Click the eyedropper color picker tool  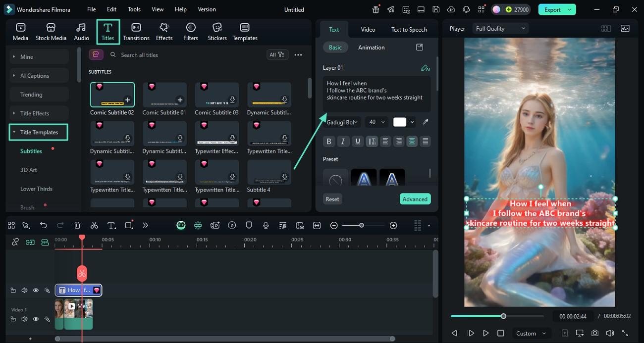click(x=425, y=122)
